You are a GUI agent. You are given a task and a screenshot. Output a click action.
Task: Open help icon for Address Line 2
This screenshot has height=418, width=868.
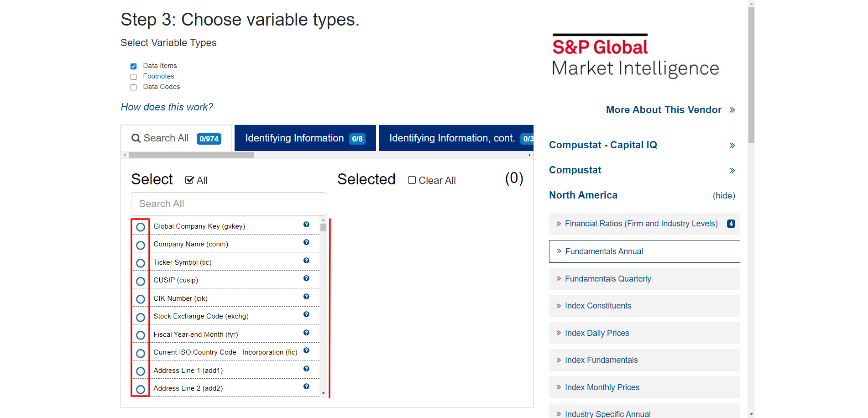pos(306,387)
